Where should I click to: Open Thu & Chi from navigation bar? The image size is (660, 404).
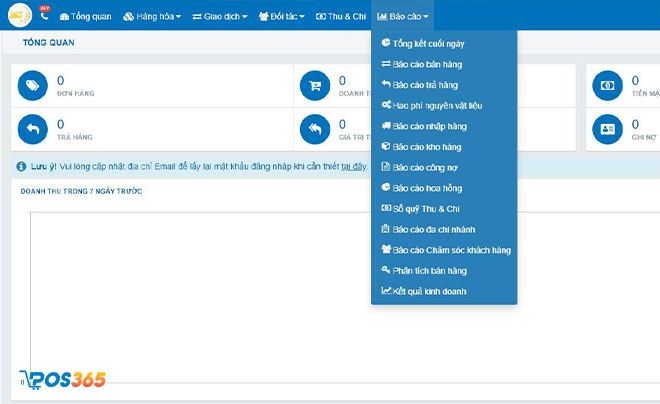341,17
